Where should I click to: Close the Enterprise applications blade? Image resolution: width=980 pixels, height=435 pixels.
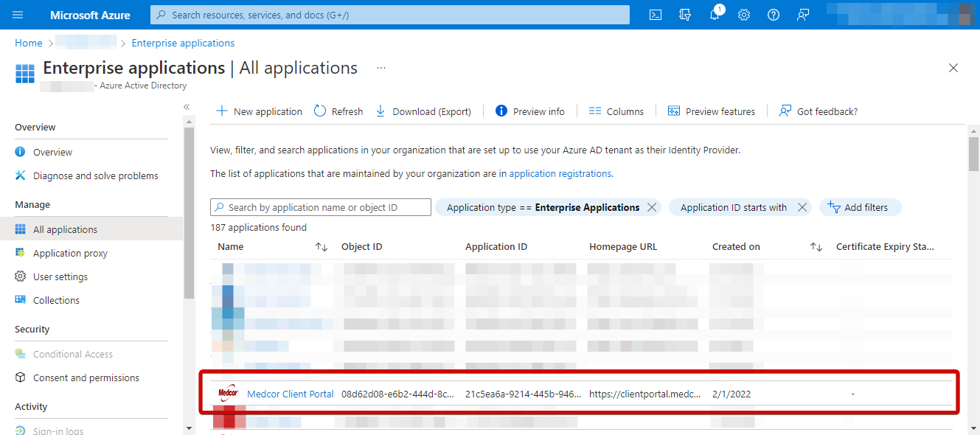(953, 68)
